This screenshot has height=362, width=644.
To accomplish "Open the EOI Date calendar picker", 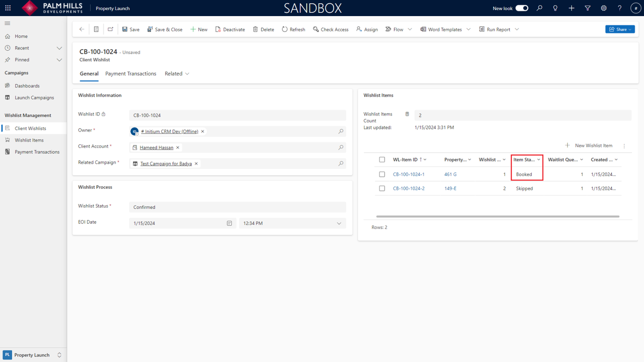I will click(229, 224).
